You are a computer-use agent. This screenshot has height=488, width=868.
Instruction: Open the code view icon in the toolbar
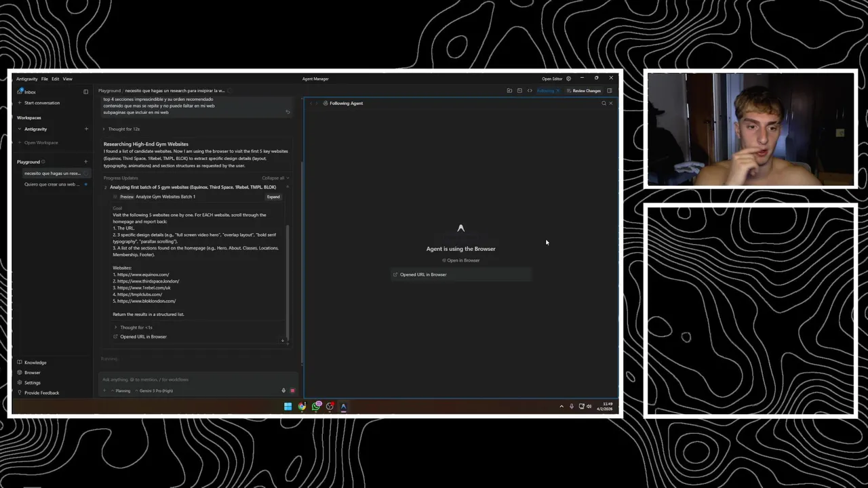pyautogui.click(x=530, y=91)
